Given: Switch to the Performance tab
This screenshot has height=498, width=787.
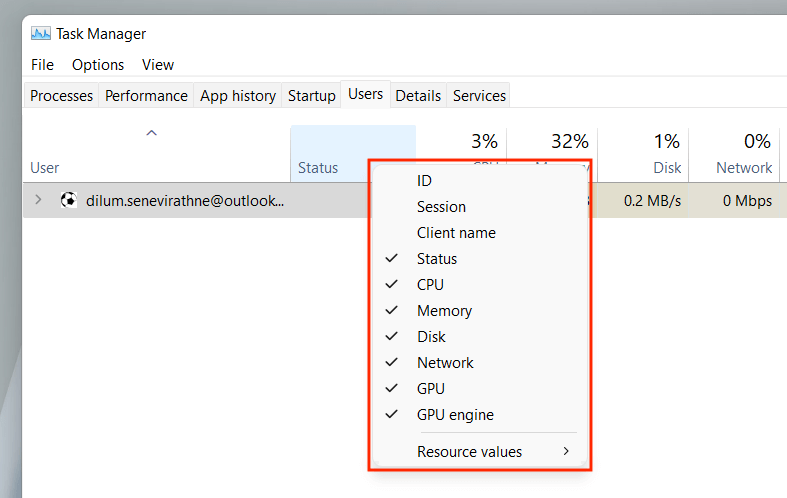Looking at the screenshot, I should tap(146, 96).
